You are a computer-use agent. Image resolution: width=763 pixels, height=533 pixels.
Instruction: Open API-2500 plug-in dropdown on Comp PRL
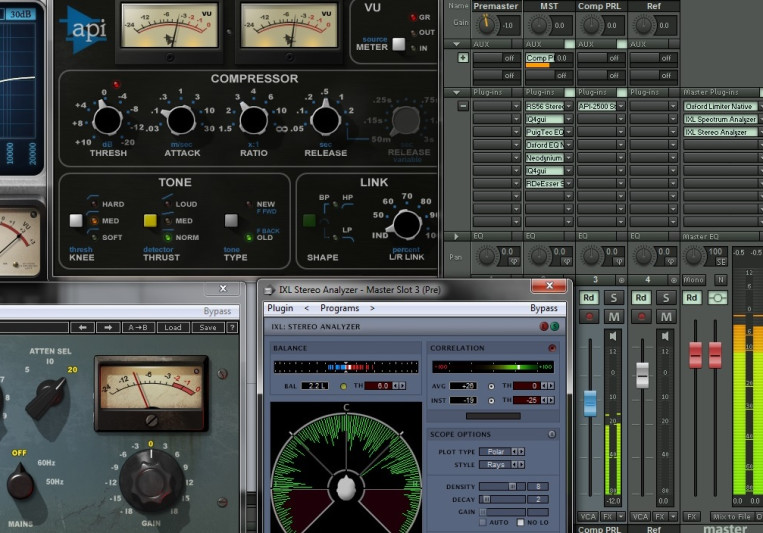coord(621,106)
